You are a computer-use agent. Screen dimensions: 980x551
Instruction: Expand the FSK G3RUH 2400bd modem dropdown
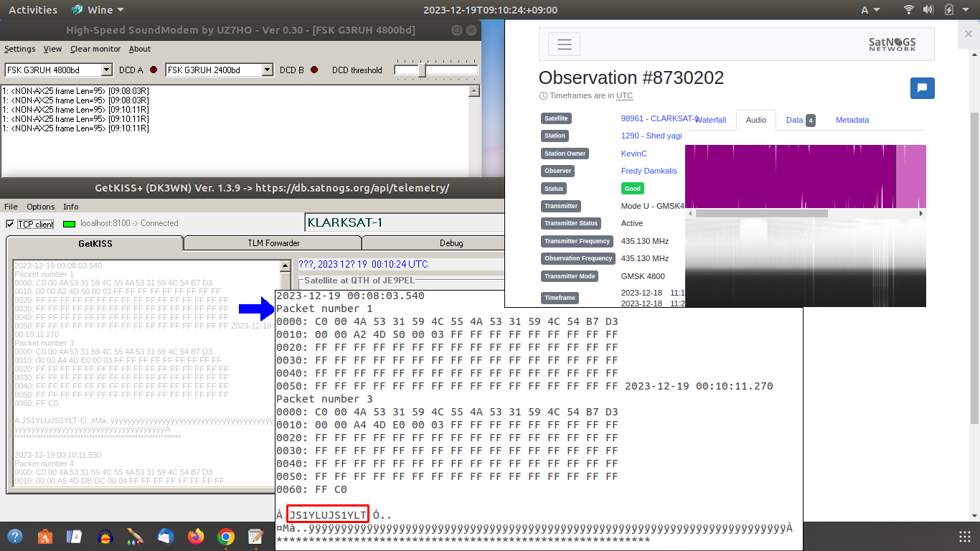(268, 70)
